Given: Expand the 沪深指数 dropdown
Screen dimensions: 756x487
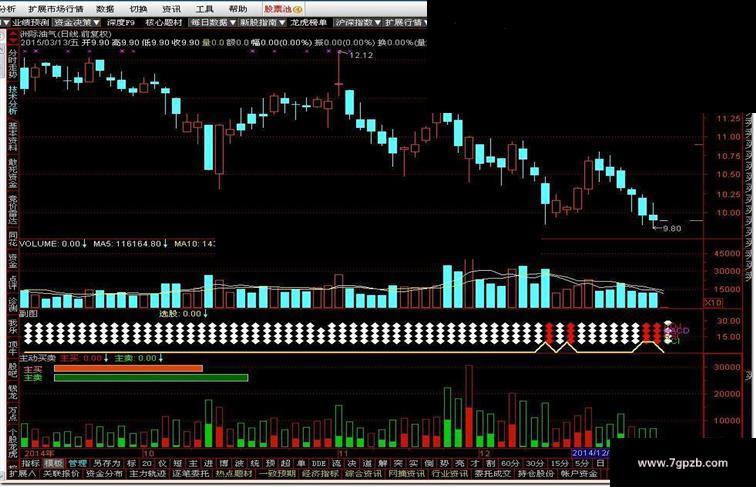Looking at the screenshot, I should click(358, 23).
